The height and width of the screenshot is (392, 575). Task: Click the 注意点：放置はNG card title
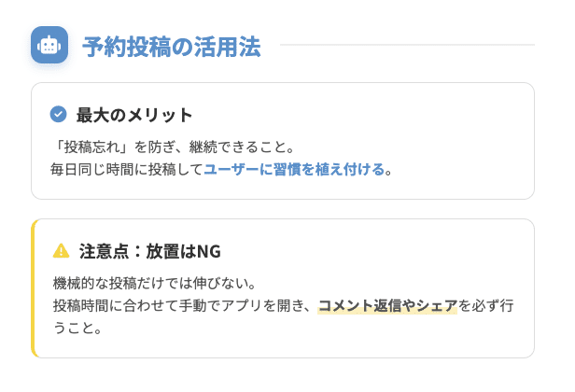150,251
